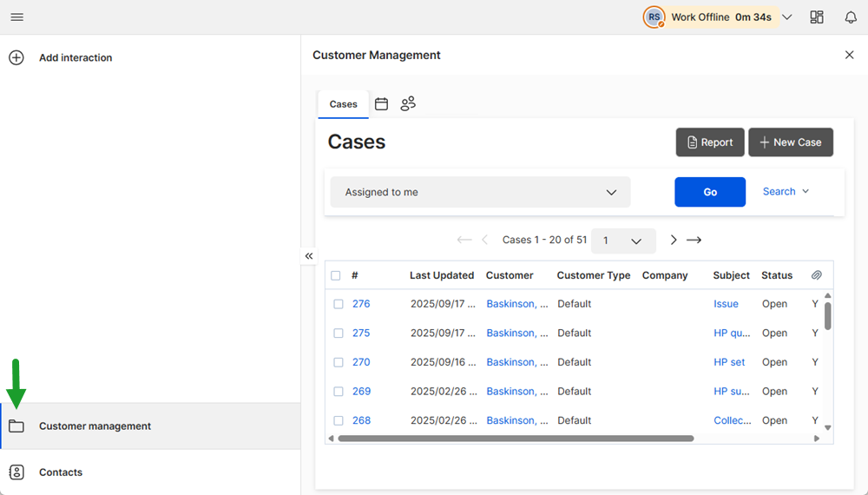Go to next page of cases
Image resolution: width=868 pixels, height=495 pixels.
pos(673,241)
